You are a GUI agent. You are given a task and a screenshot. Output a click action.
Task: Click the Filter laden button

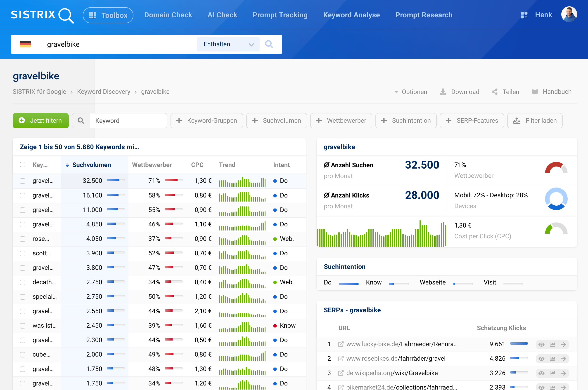click(x=535, y=121)
